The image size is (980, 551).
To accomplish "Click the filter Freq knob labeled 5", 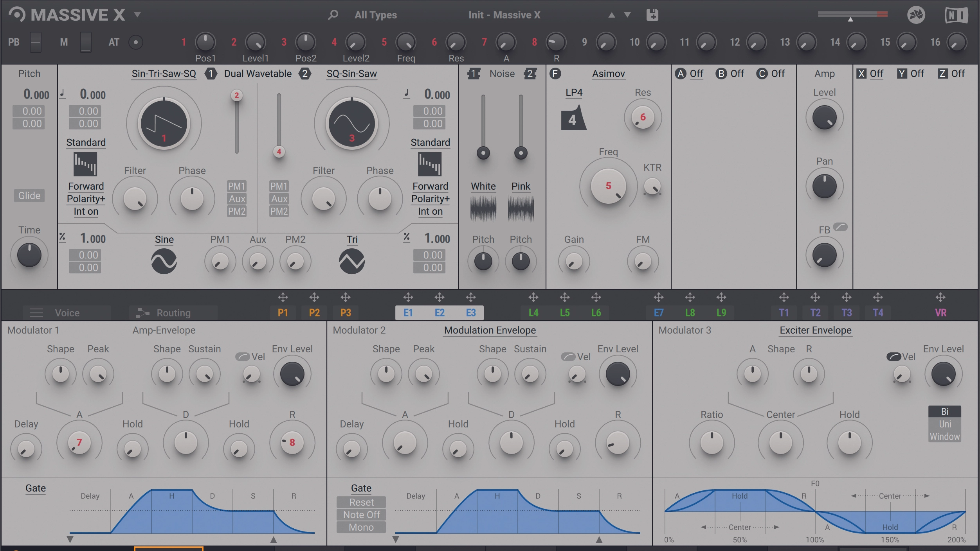I will point(608,186).
